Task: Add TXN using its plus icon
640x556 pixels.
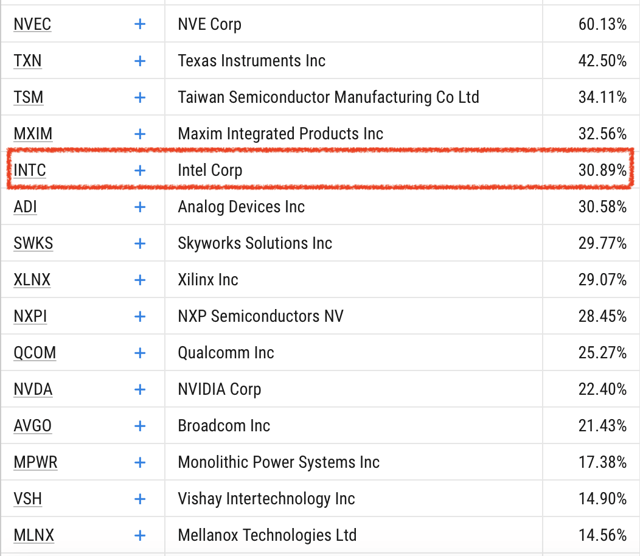Action: click(x=140, y=61)
